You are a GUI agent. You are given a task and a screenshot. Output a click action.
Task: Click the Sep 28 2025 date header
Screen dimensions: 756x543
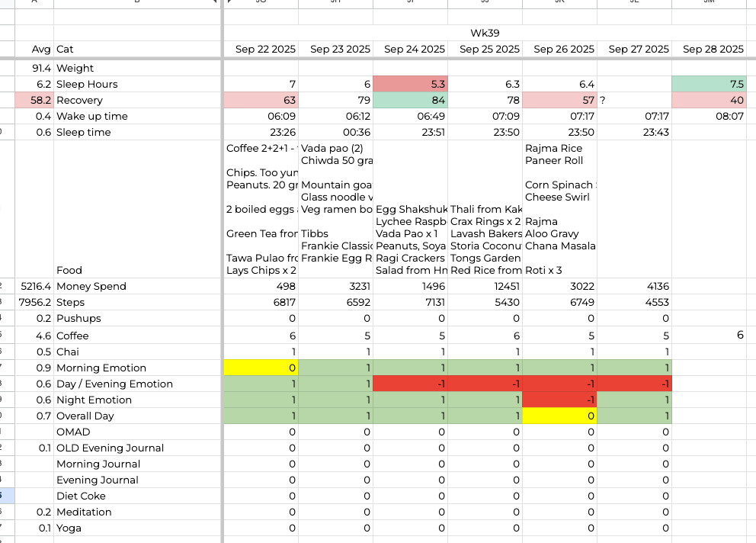click(710, 50)
